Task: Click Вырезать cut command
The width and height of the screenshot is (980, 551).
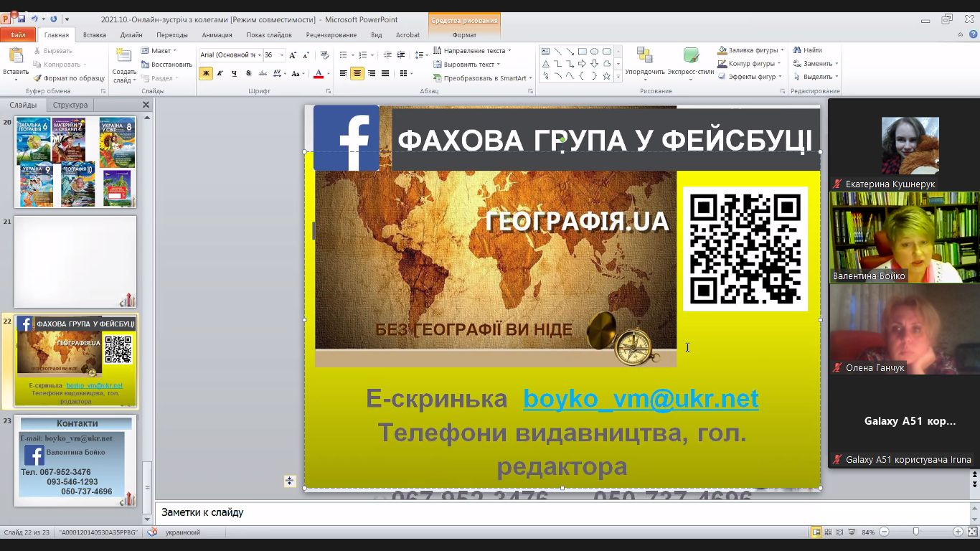Action: [x=52, y=51]
